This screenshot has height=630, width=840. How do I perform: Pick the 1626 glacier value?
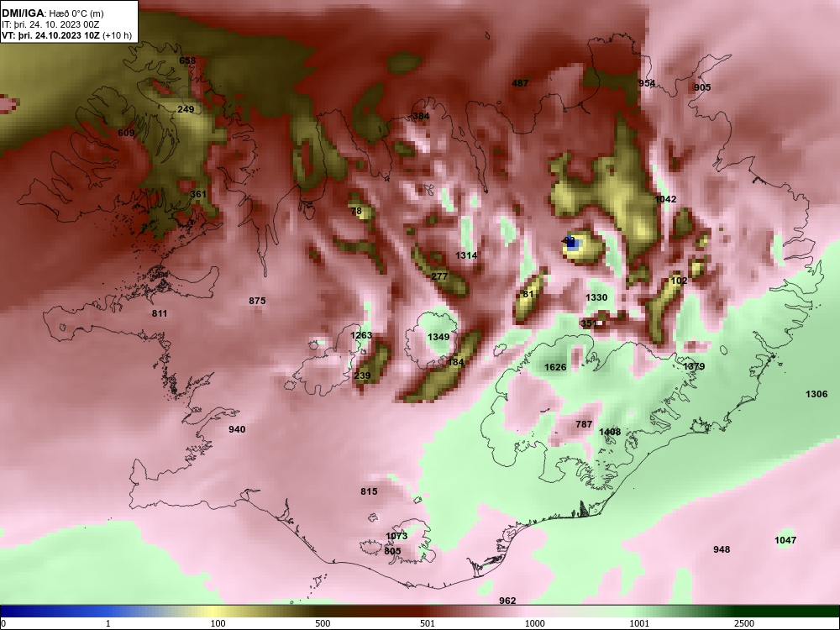[555, 367]
